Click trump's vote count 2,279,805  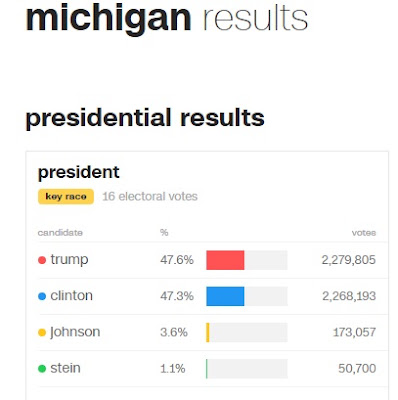pyautogui.click(x=349, y=260)
